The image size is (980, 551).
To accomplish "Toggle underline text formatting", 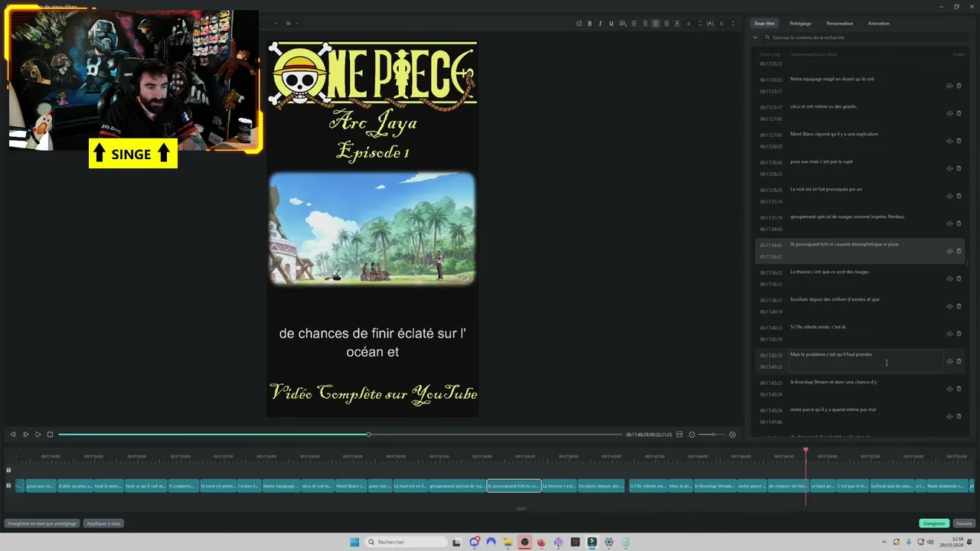I will click(x=611, y=24).
